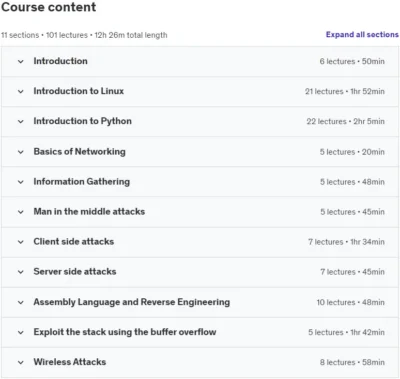Expand the Server side attacks chevron
The image size is (400, 379).
click(x=21, y=272)
